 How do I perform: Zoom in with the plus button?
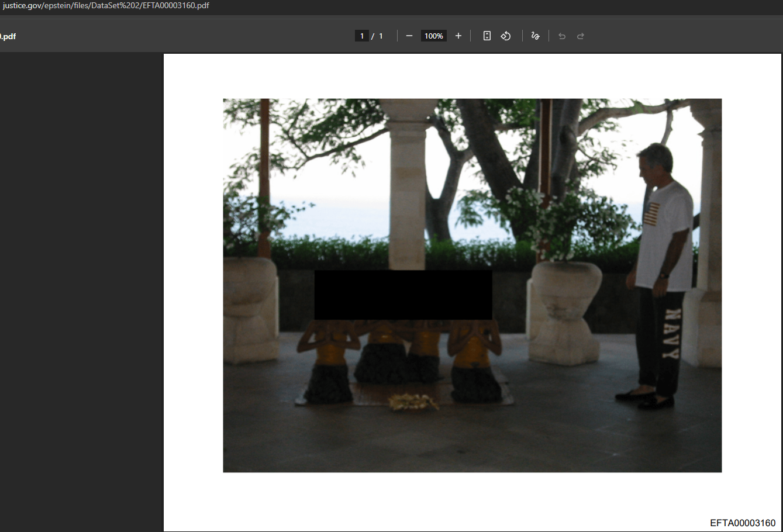(458, 36)
